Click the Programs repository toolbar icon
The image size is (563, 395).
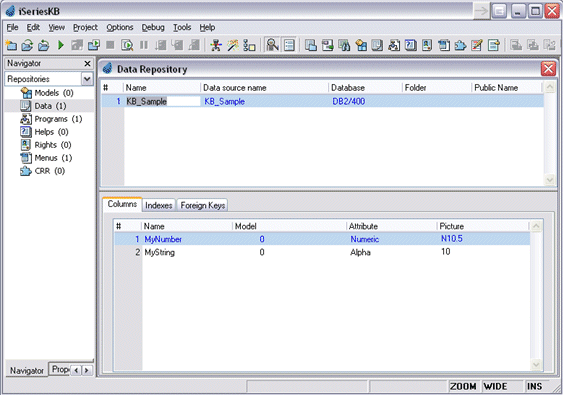(394, 45)
